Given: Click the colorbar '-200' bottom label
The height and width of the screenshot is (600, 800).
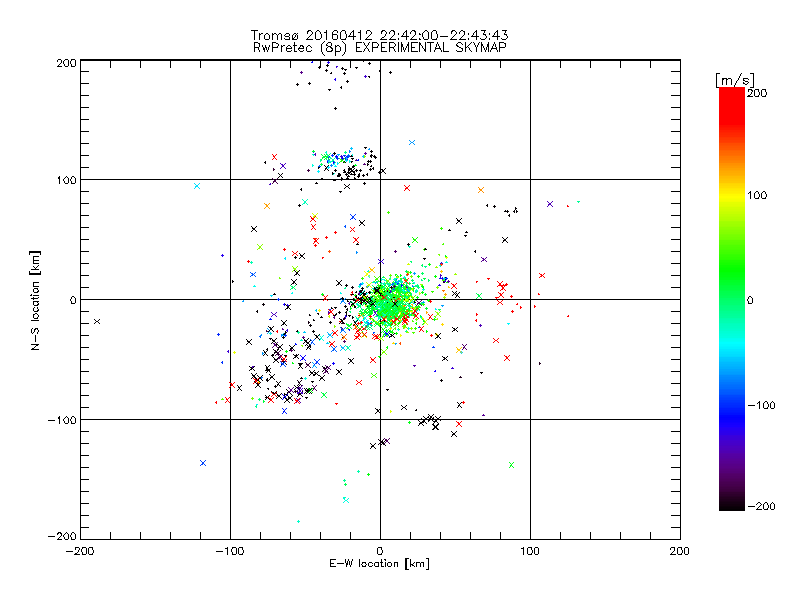Looking at the screenshot, I should point(761,506).
